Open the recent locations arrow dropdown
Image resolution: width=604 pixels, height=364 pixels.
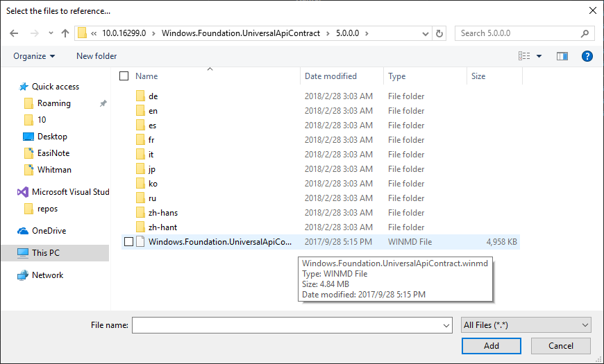[51, 33]
